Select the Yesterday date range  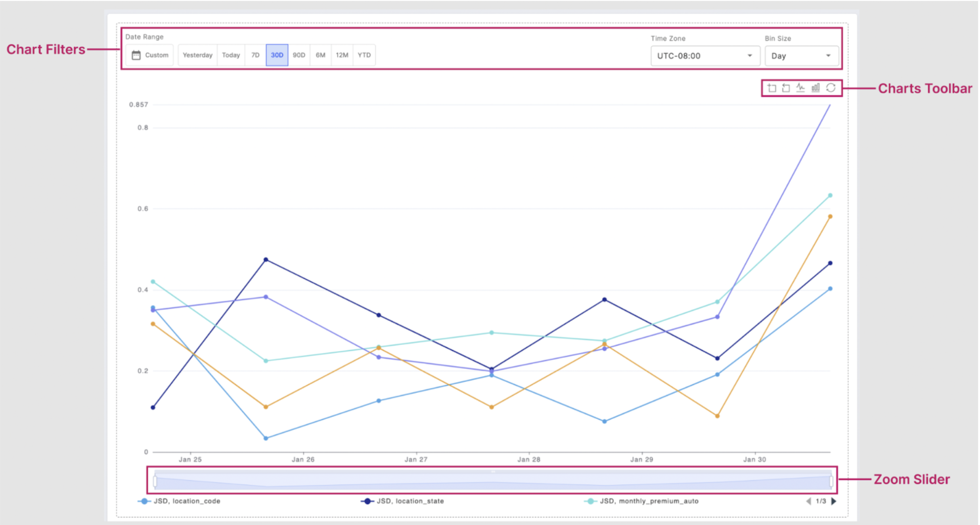pos(197,55)
